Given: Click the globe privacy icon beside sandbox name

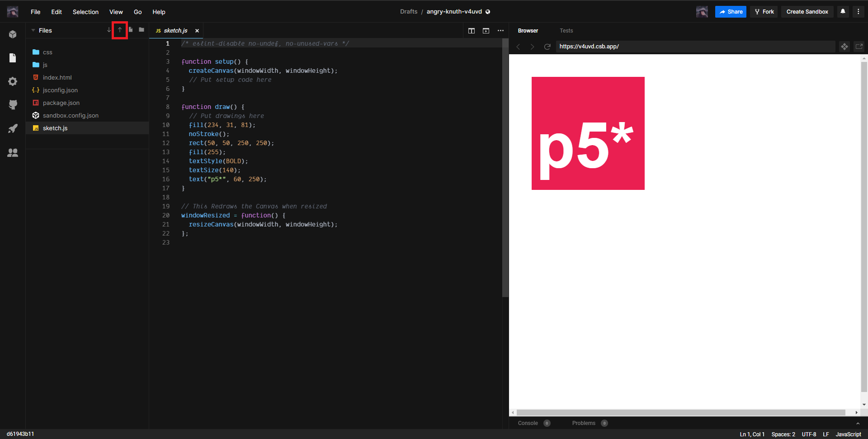Looking at the screenshot, I should point(488,12).
